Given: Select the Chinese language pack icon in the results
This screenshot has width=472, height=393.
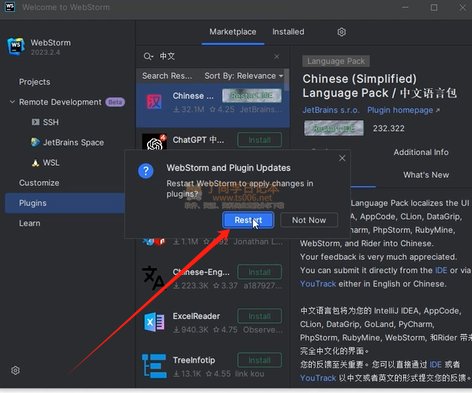Looking at the screenshot, I should point(154,102).
